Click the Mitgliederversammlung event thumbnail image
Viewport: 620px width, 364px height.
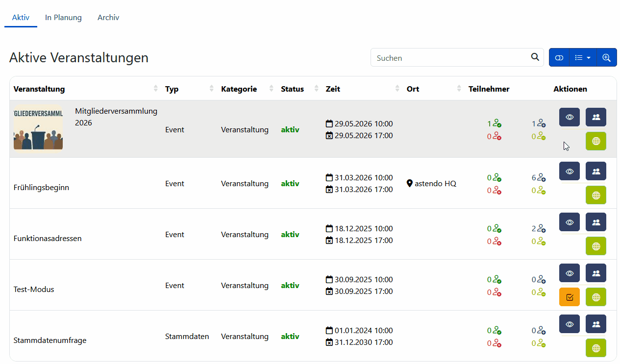[38, 129]
